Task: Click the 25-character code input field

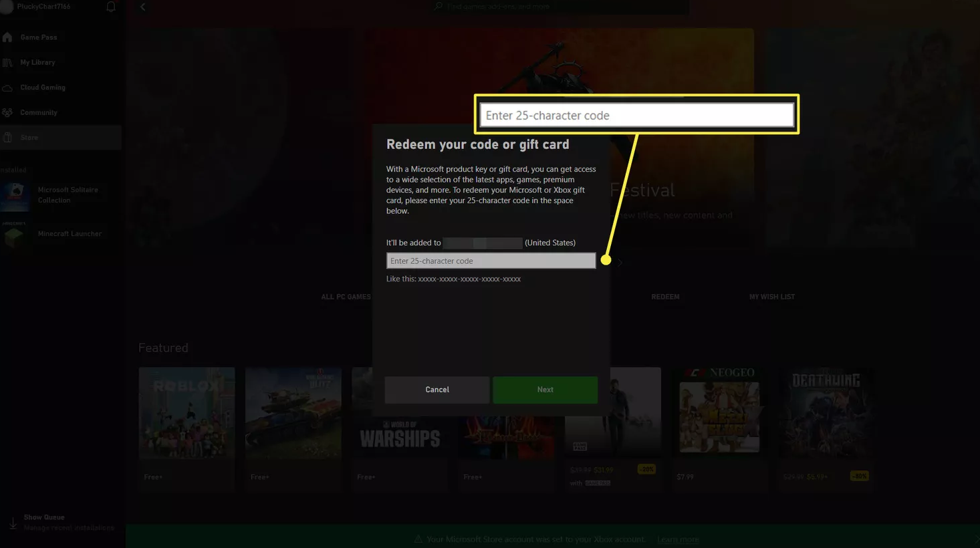Action: (x=491, y=261)
